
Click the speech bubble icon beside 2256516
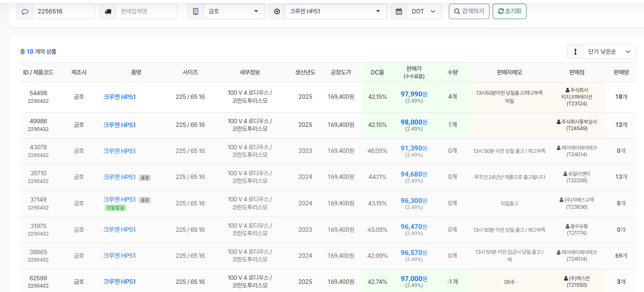(25, 11)
